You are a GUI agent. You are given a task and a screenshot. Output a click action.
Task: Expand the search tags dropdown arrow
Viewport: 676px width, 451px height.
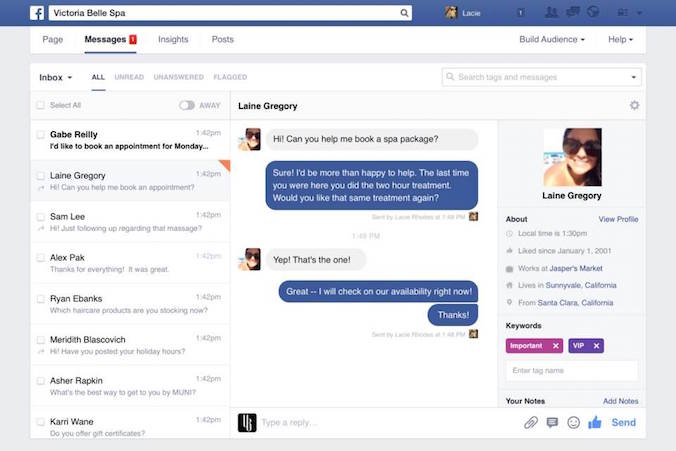(633, 77)
